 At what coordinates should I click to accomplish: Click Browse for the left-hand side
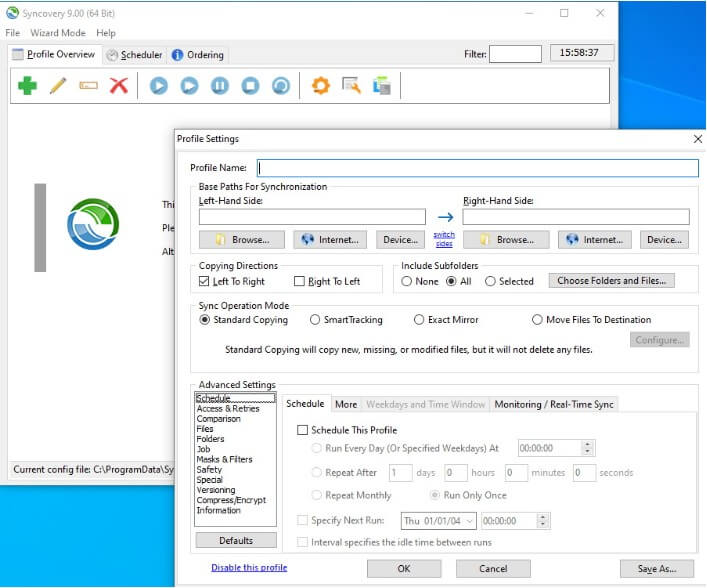tap(242, 240)
